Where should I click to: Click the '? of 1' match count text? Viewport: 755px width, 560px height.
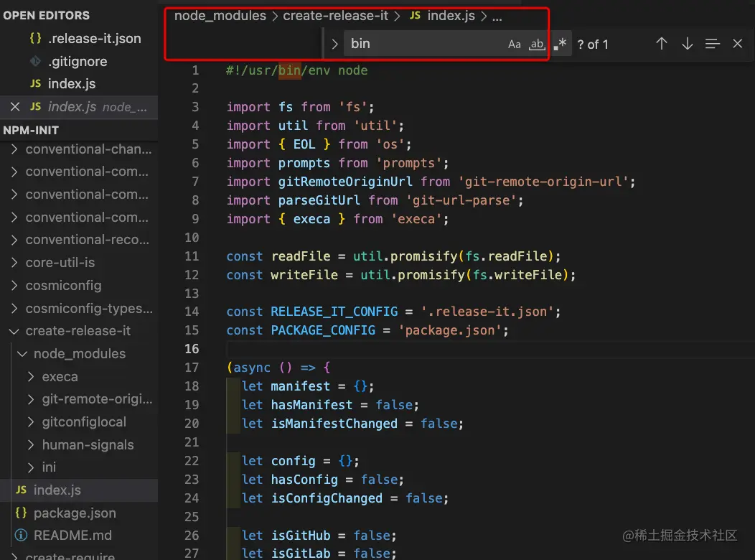[593, 45]
